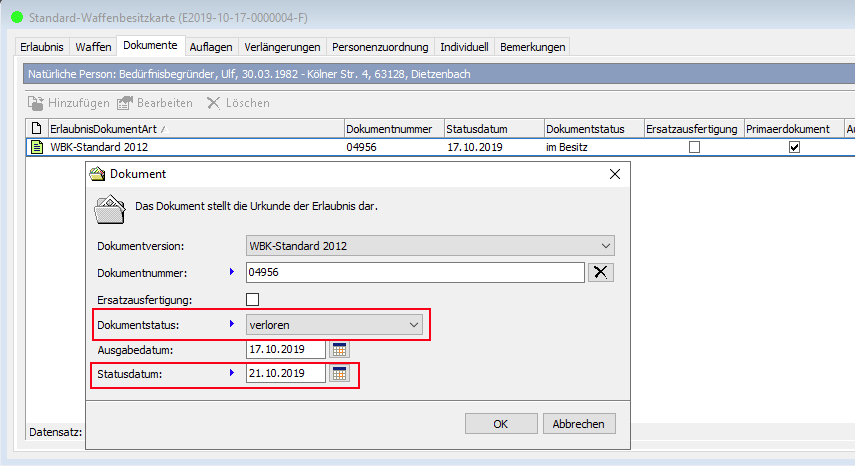Uncheck the Primaerdokument checkbox in table row
The image size is (855, 466).
(x=794, y=147)
